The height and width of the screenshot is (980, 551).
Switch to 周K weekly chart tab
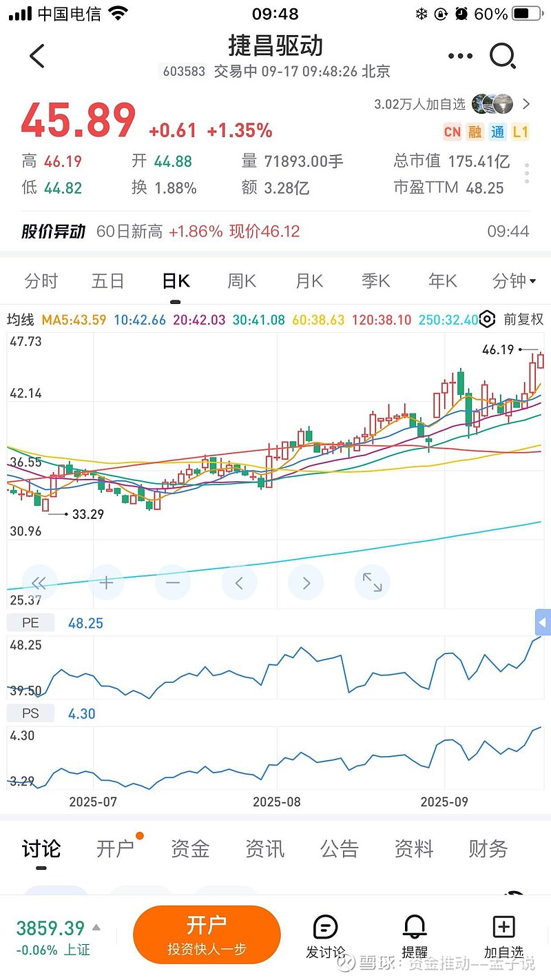(x=242, y=281)
